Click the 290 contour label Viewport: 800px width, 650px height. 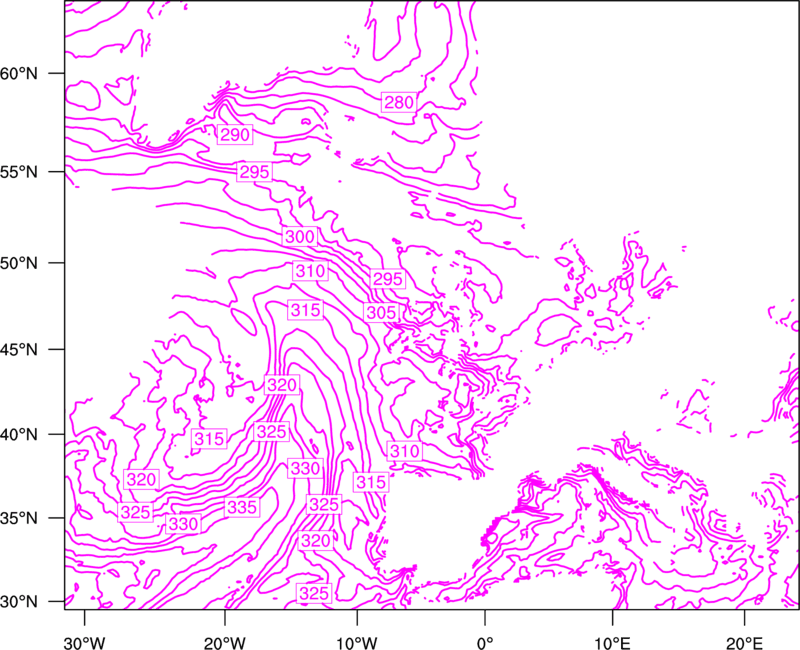pos(235,135)
